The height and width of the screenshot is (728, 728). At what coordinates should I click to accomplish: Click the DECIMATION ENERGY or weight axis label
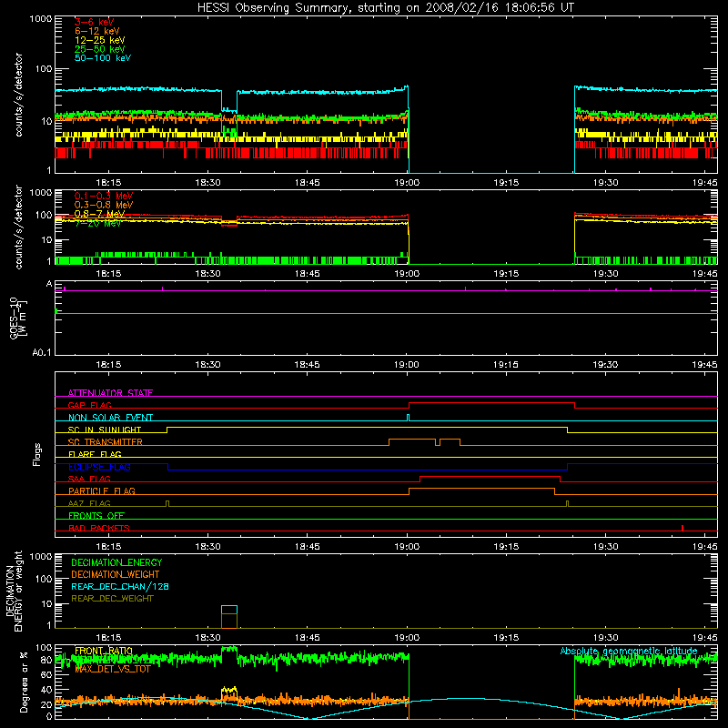coord(14,591)
